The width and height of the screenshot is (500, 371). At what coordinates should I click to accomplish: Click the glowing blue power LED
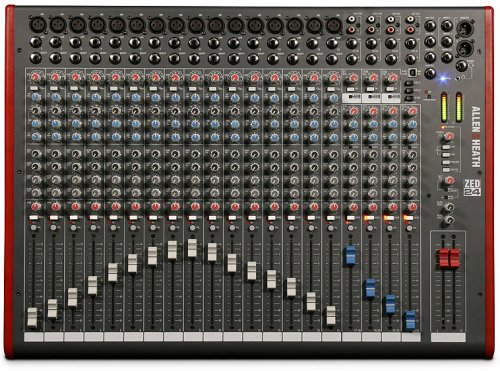(x=443, y=79)
